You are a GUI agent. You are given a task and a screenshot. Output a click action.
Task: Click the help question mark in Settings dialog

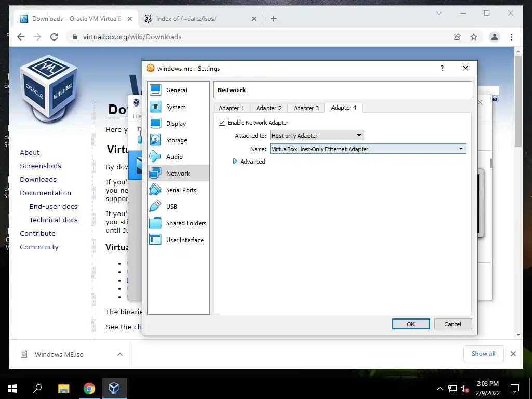pyautogui.click(x=442, y=68)
